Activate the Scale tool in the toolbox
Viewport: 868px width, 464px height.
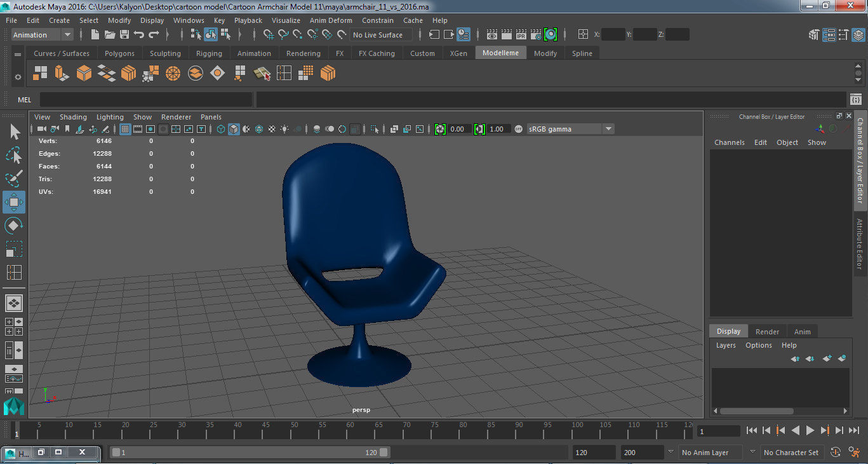coord(14,249)
